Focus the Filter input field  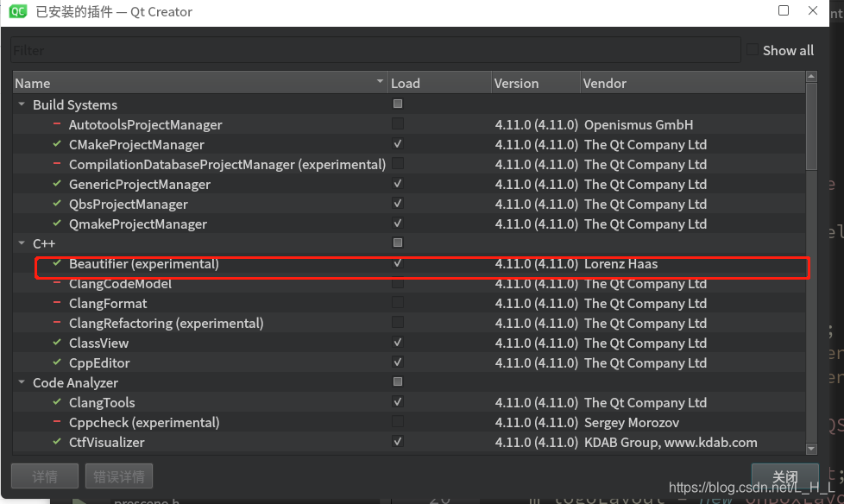375,50
